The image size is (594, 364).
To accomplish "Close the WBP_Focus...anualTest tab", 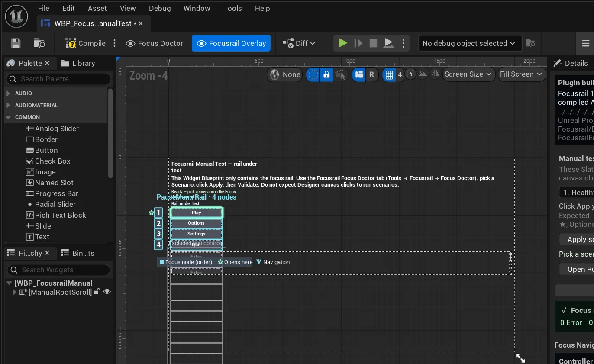I will [x=141, y=23].
